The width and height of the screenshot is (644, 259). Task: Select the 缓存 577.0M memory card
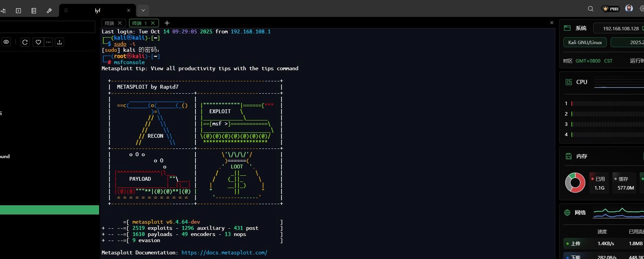(x=625, y=183)
